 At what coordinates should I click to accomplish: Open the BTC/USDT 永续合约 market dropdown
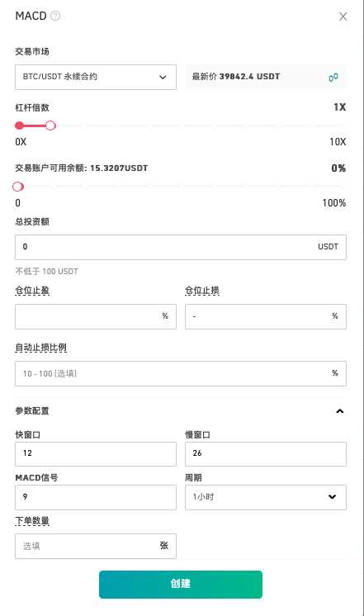(x=96, y=77)
